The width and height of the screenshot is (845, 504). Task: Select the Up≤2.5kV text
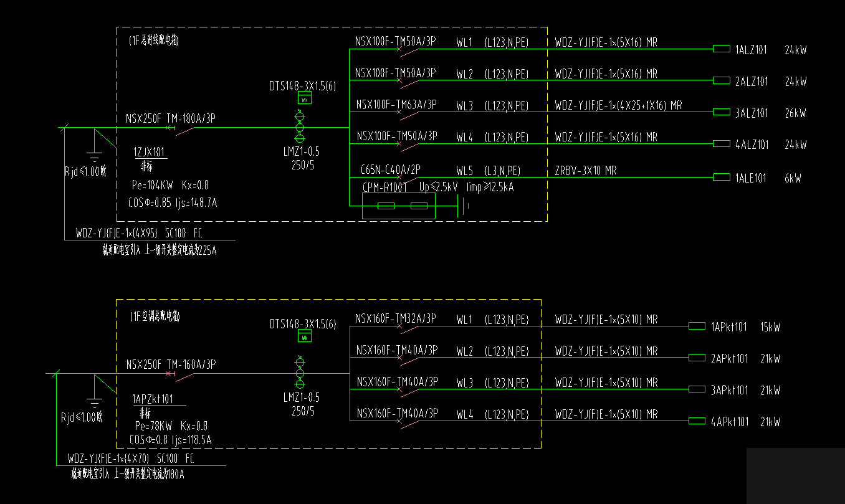[439, 187]
